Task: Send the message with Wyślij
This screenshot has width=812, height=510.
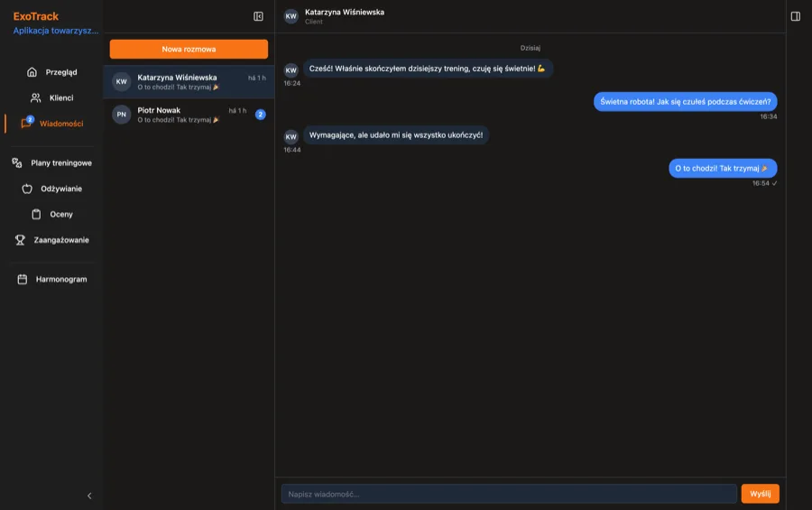Action: coord(760,494)
